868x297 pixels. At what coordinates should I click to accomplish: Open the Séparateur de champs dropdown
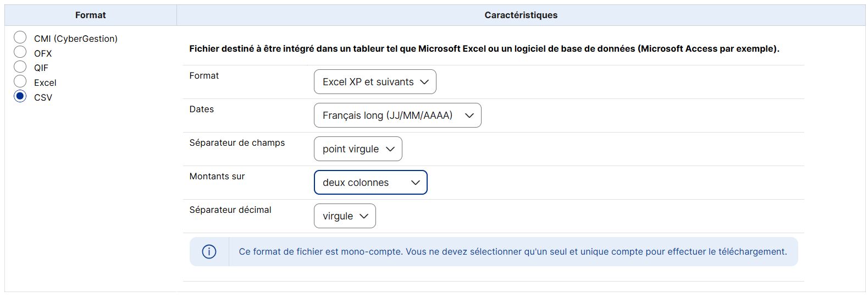point(358,149)
